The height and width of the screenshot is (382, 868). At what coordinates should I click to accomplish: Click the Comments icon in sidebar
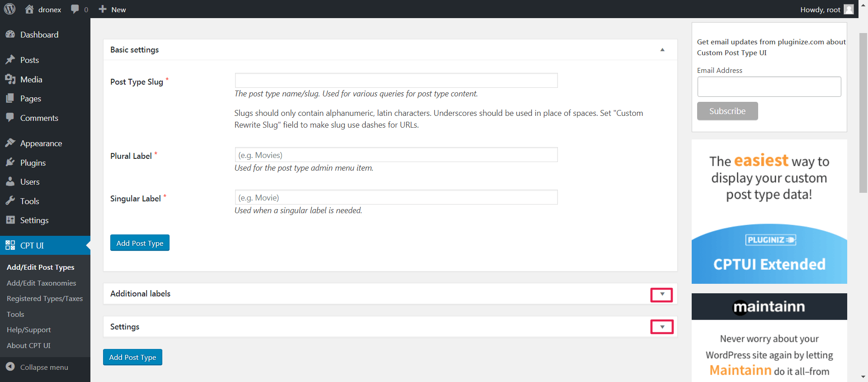coord(10,118)
